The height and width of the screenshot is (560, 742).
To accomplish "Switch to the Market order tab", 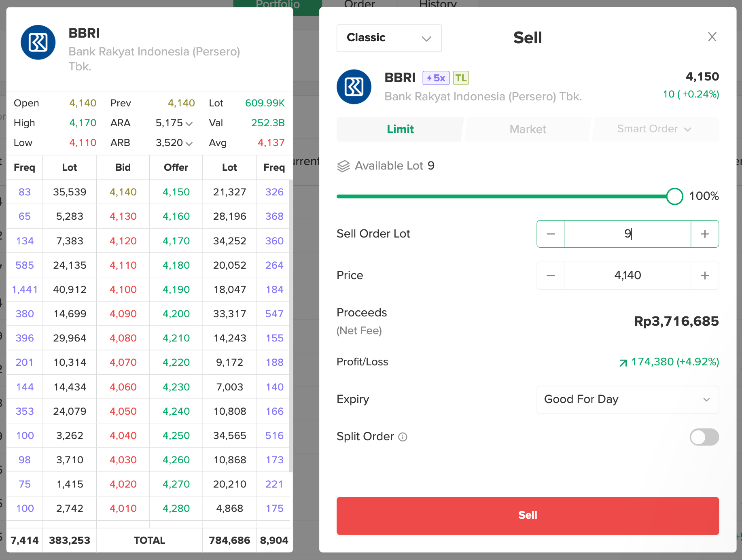I will tap(528, 129).
